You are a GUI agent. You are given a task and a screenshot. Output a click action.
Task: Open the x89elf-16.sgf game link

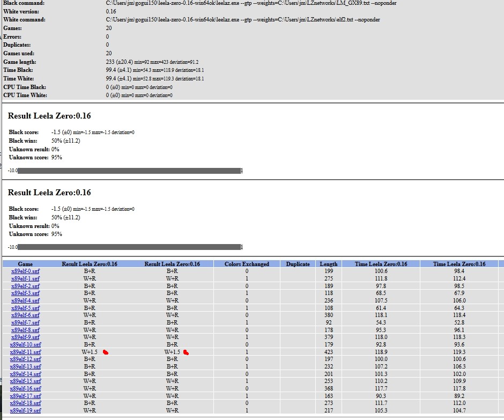(25, 388)
